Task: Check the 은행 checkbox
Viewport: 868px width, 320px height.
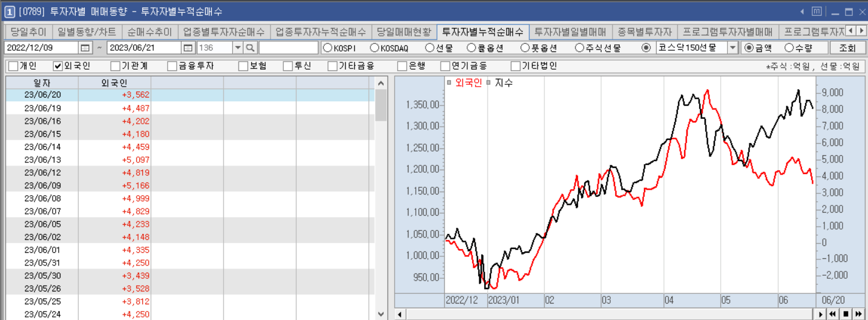Action: [x=402, y=66]
